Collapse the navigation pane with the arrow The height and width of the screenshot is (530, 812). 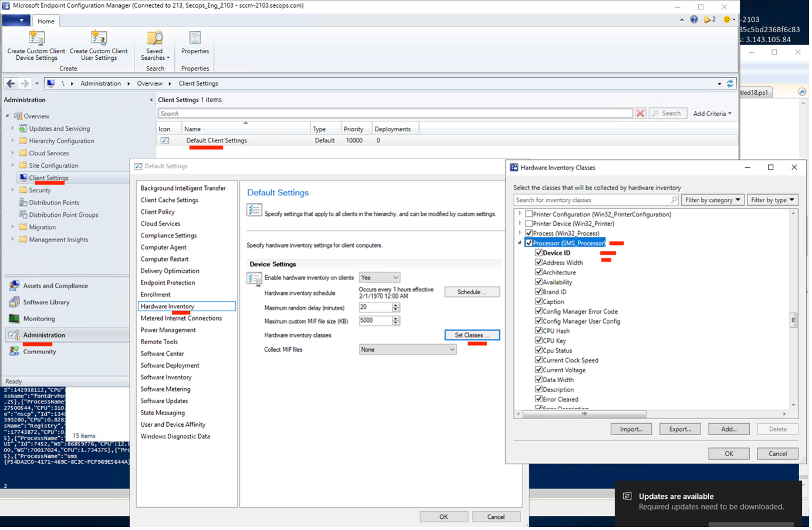tap(151, 100)
